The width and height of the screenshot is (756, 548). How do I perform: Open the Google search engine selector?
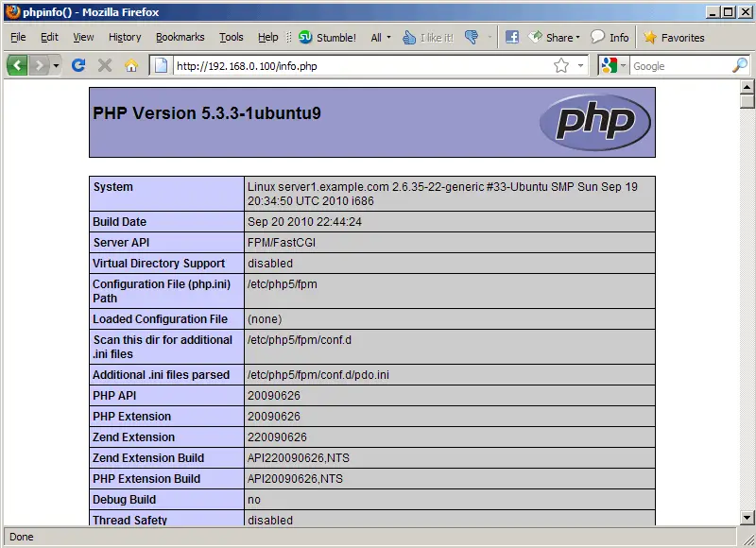[x=613, y=65]
